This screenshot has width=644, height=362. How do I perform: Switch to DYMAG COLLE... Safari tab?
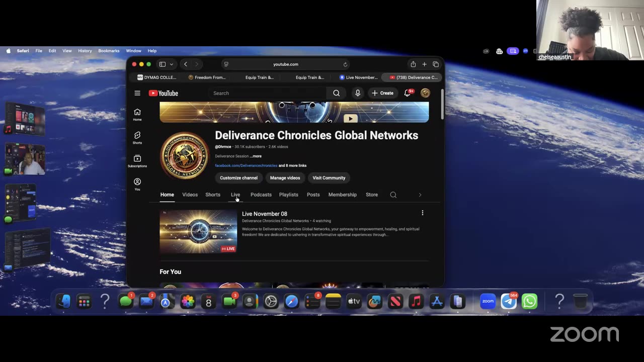(x=156, y=77)
